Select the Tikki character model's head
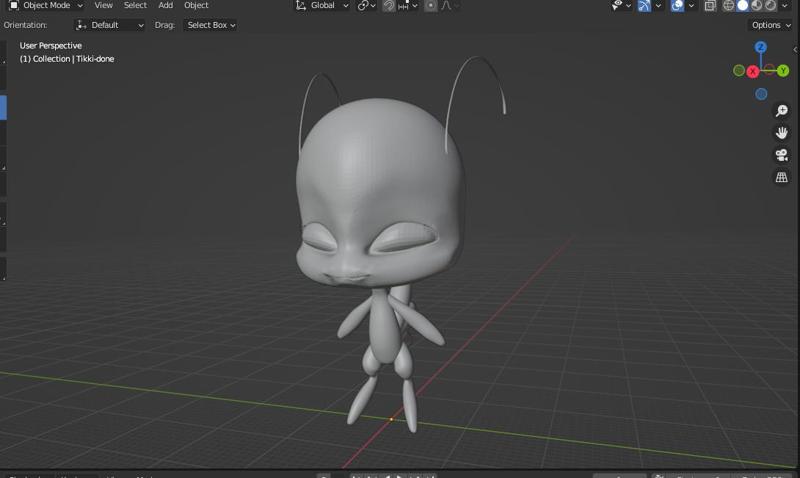The width and height of the screenshot is (800, 478). click(379, 194)
